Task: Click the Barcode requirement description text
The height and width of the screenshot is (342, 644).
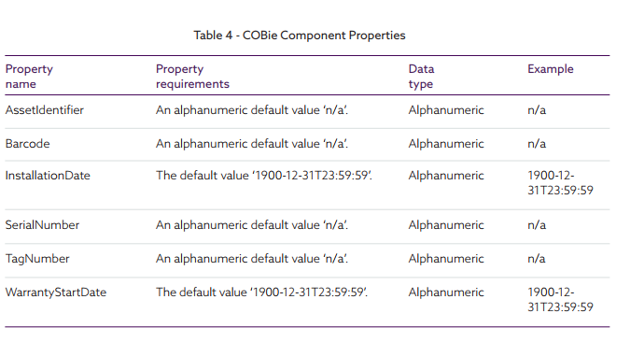Action: coord(252,144)
